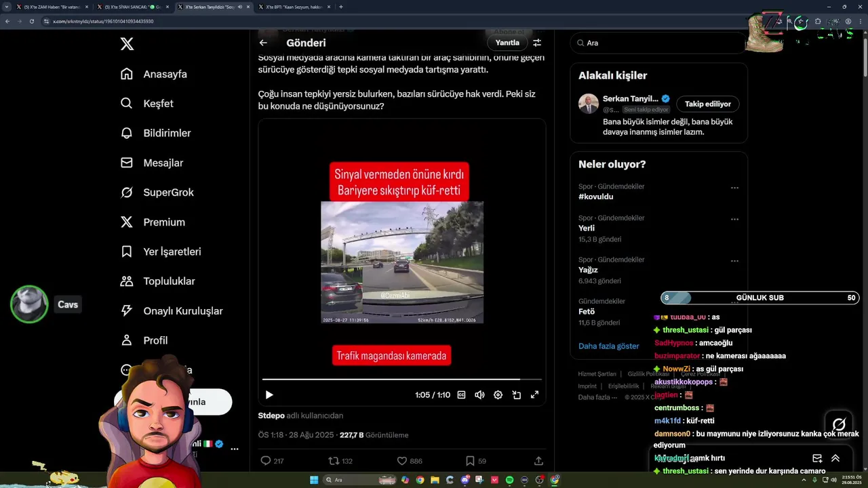The width and height of the screenshot is (868, 488).
Task: Share the post
Action: point(538,461)
